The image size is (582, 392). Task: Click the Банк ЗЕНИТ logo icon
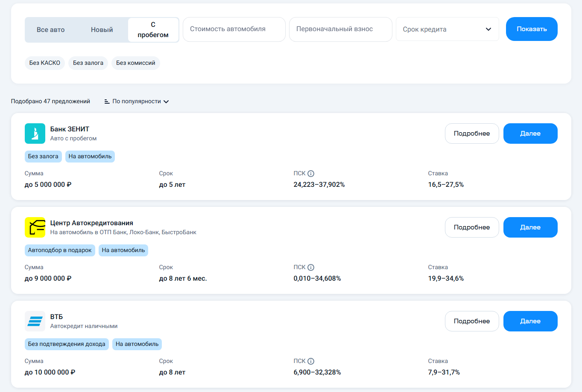(35, 134)
